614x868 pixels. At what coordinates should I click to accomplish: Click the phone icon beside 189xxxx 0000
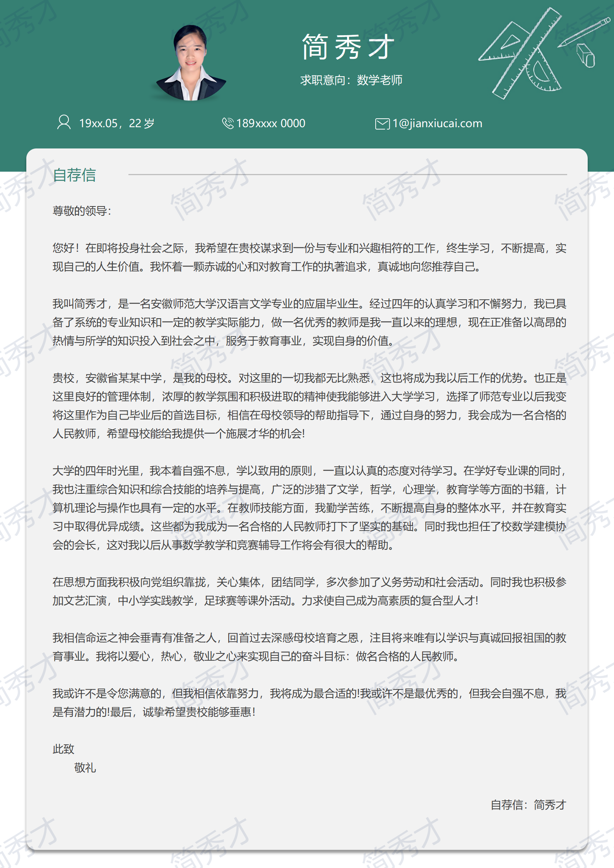coord(228,123)
